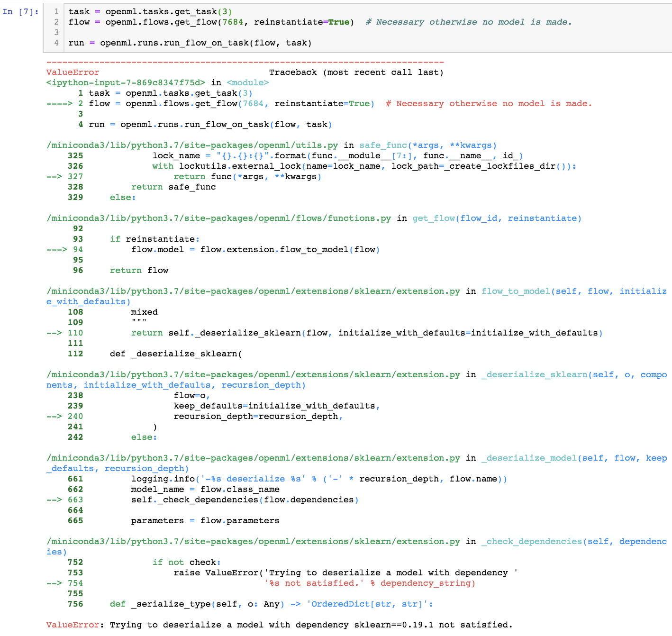This screenshot has width=672, height=636.
Task: Click "flow_to_model(self, flow," signature
Action: [x=548, y=291]
